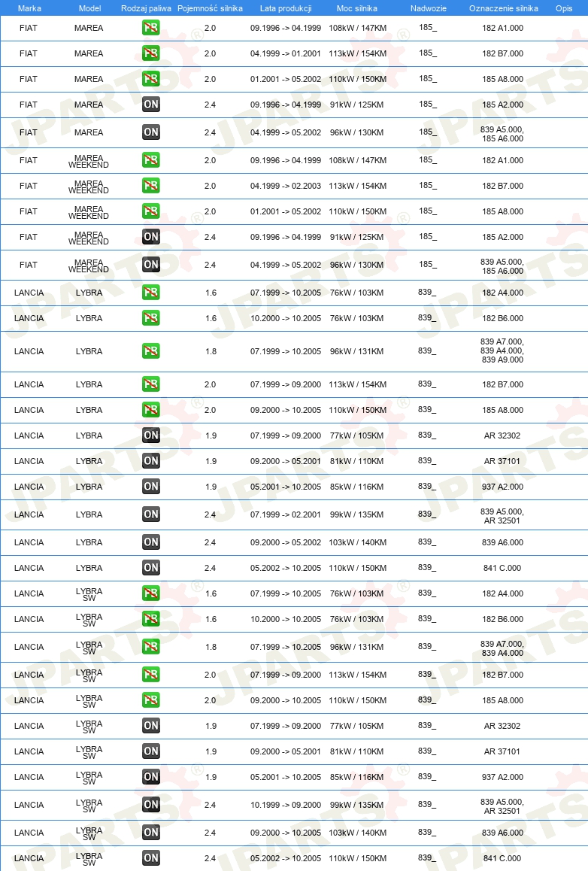This screenshot has height=871, width=588.
Task: Click the ON icon in the LYBRA 07.1999 -> 02.2001 row
Action: (151, 514)
